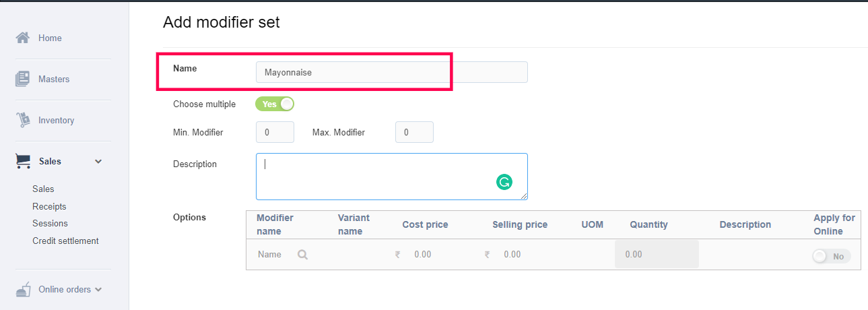868x310 pixels.
Task: Click the Quantity field in Options row
Action: click(657, 255)
